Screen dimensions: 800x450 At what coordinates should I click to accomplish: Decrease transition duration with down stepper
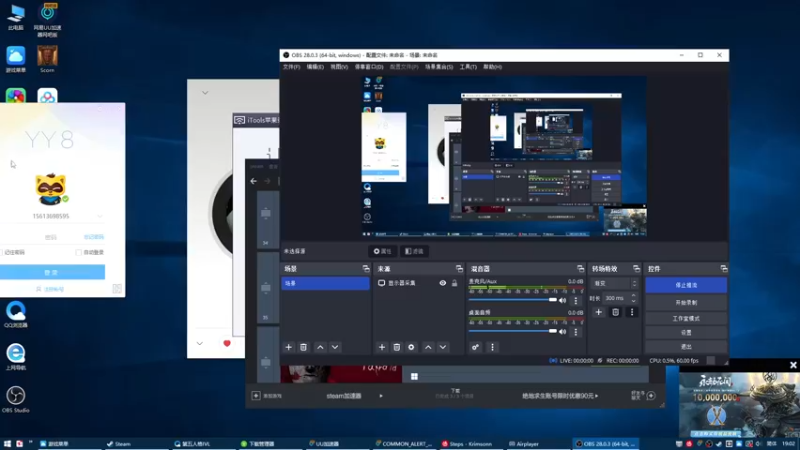[x=633, y=301]
